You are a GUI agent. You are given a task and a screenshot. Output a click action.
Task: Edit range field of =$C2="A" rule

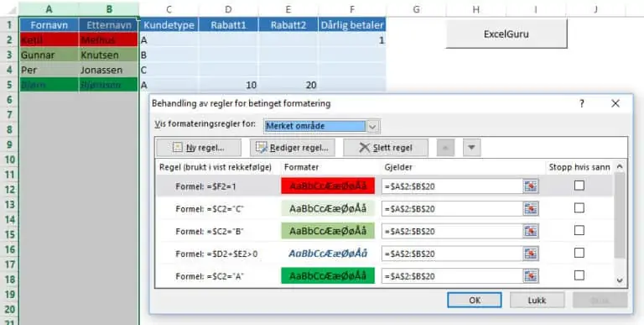[x=452, y=276]
